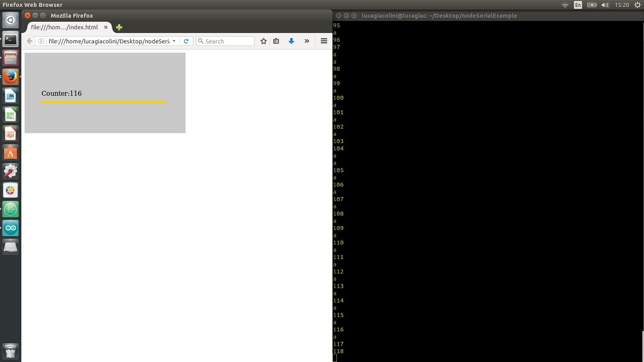Click terminal output line 100
The image size is (644, 362).
[338, 98]
